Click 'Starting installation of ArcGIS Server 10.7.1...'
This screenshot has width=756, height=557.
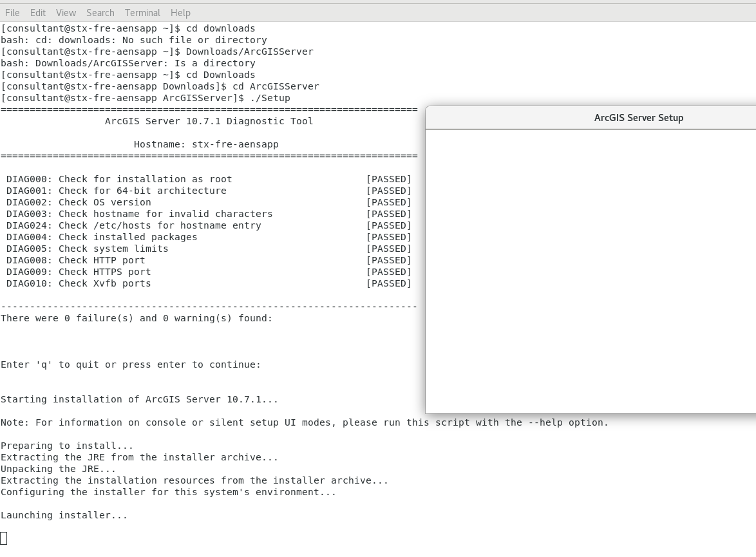pos(139,399)
